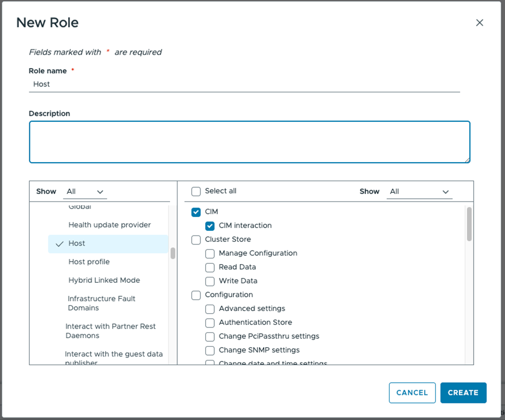Select Interact with Partner Rest Daemons
Screen dimensions: 505x420
[111, 331]
